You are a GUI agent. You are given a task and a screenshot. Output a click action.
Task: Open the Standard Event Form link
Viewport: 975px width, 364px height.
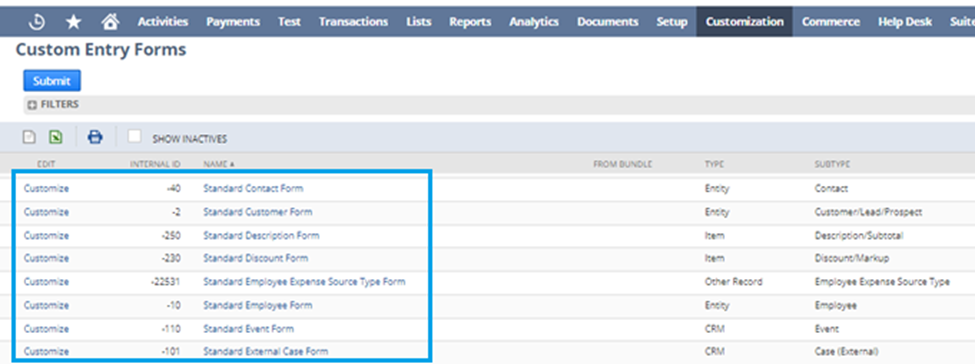click(248, 329)
